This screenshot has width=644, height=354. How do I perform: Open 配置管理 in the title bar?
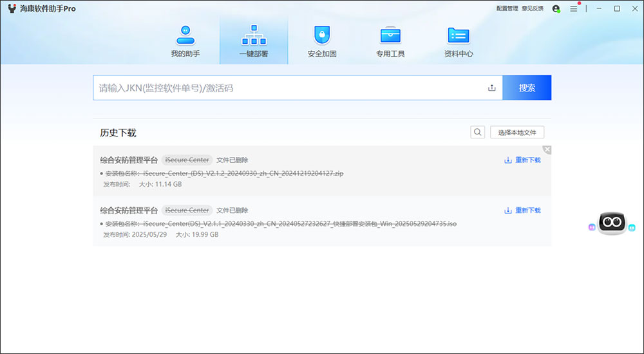point(507,8)
